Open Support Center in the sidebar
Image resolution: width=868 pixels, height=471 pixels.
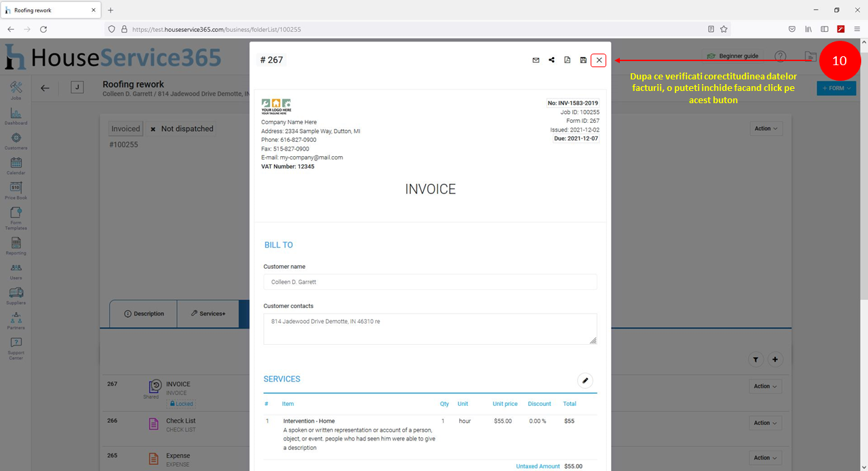(16, 348)
